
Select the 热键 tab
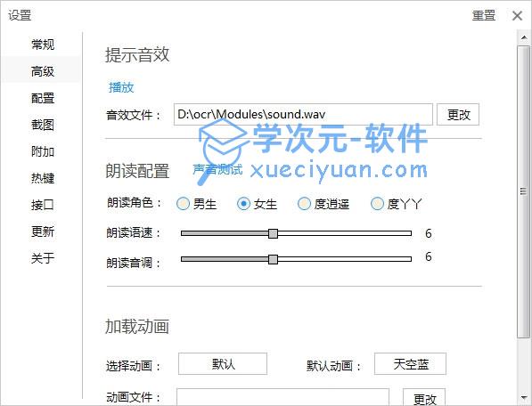click(43, 178)
